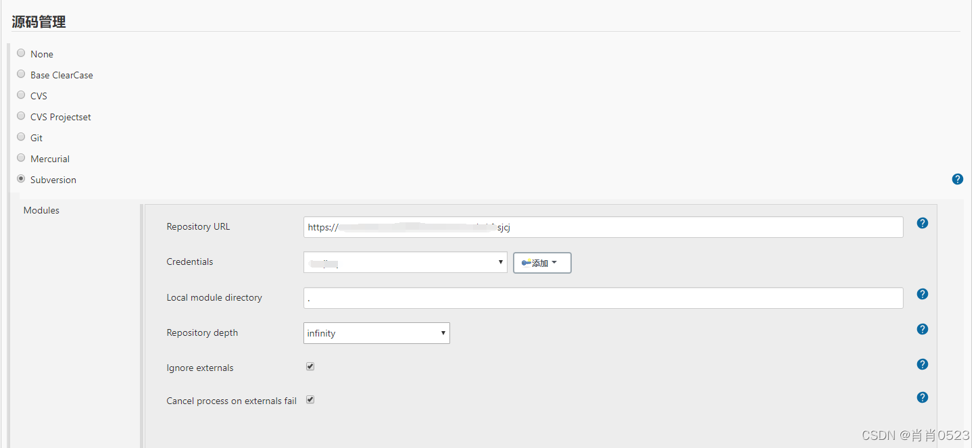Select the Subversion radio button
This screenshot has width=980, height=448.
[21, 178]
